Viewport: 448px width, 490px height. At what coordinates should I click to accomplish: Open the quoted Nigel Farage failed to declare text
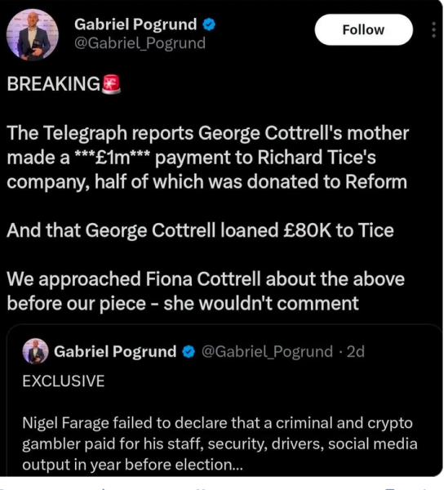[x=220, y=443]
